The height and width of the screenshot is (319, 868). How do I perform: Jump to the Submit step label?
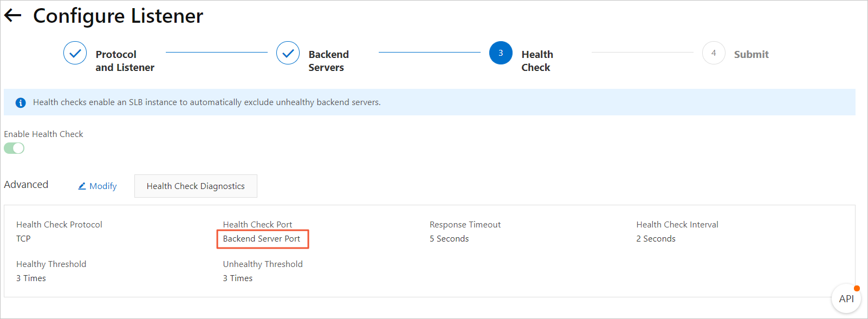[x=751, y=54]
